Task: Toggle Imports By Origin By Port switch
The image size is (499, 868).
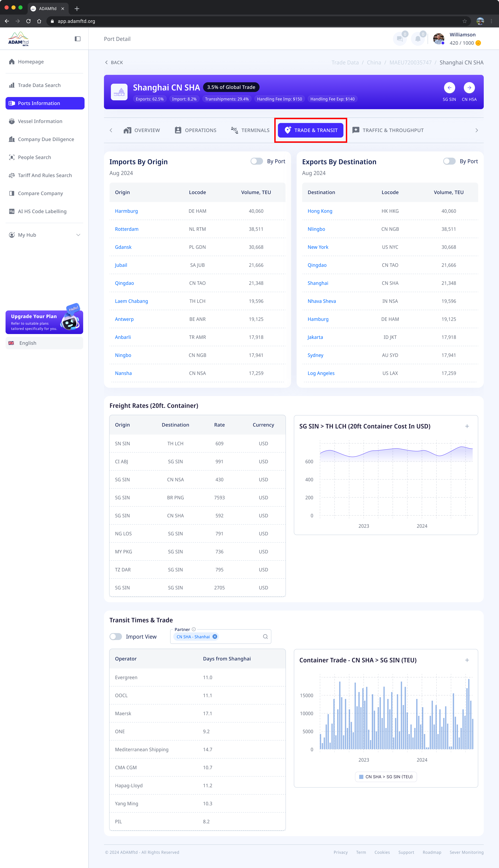Action: [256, 161]
